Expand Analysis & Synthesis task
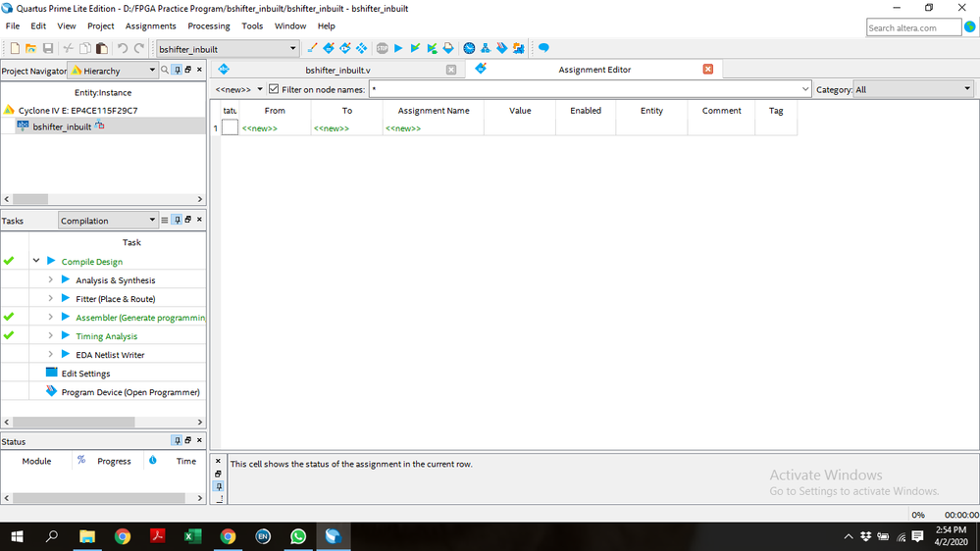Image resolution: width=980 pixels, height=551 pixels. click(x=51, y=279)
